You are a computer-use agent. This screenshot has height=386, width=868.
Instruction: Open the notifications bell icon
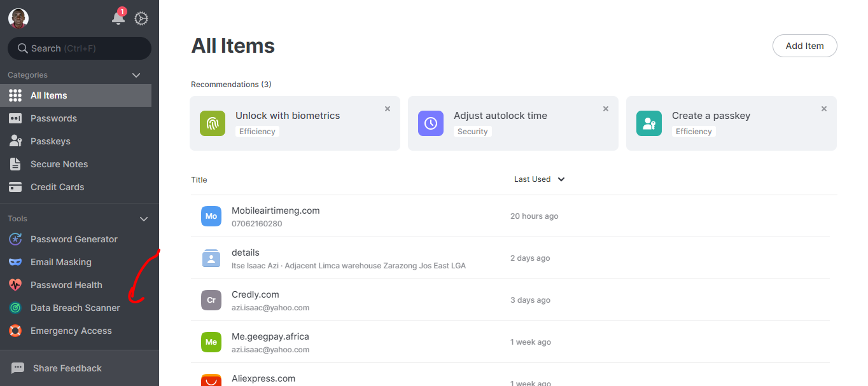tap(118, 18)
